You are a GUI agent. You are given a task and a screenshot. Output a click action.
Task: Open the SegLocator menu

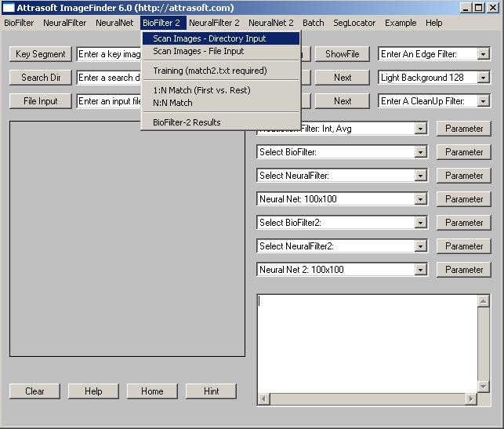(x=354, y=23)
